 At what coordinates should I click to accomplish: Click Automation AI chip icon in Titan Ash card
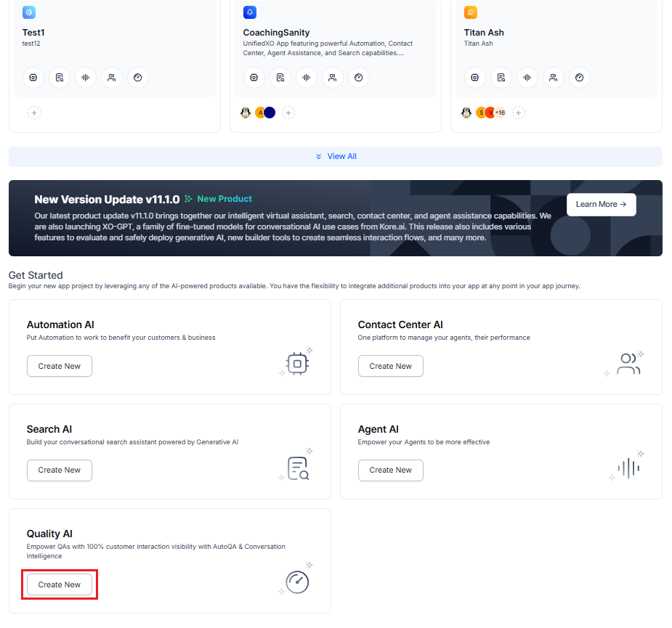[475, 78]
